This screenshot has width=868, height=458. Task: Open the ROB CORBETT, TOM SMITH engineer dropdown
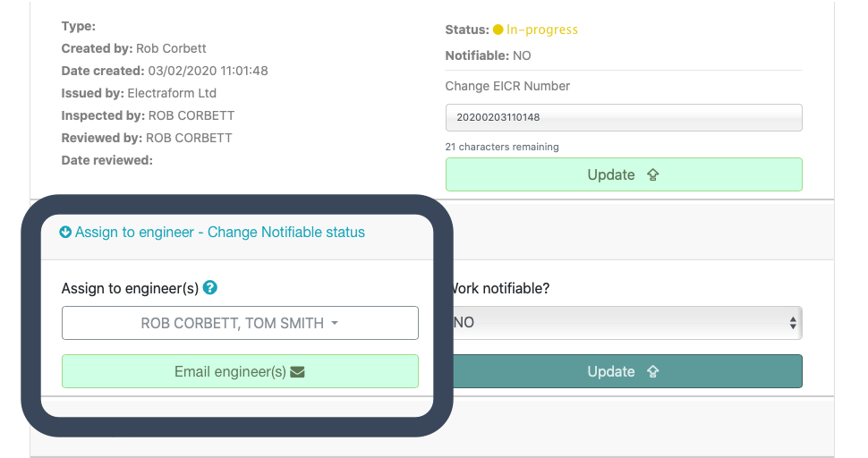(240, 323)
